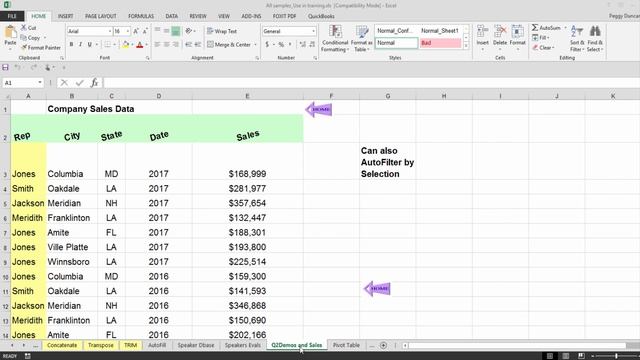This screenshot has width=640, height=360.
Task: Switch to the DATA ribbon tab
Action: 171,16
